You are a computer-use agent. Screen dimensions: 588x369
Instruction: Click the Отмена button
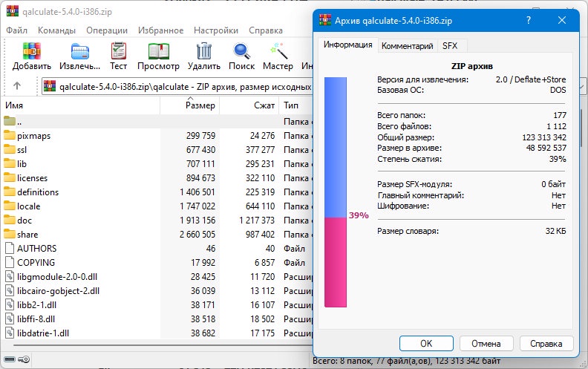pos(486,344)
